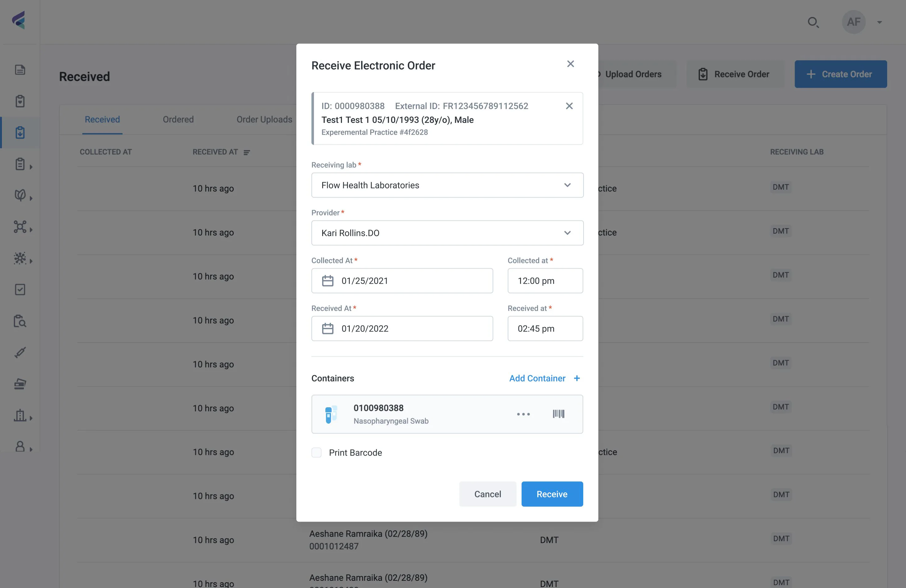Open the document icon in sidebar

point(20,69)
